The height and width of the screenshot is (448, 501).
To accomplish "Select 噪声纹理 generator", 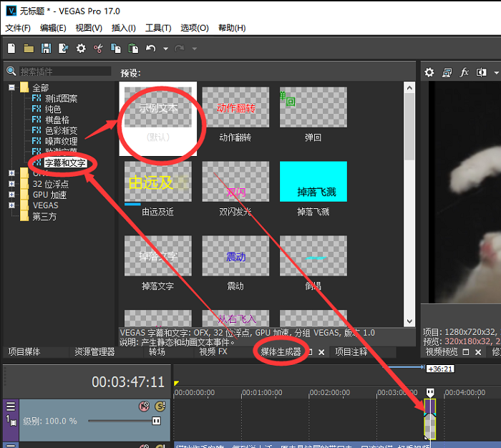I will tap(61, 141).
